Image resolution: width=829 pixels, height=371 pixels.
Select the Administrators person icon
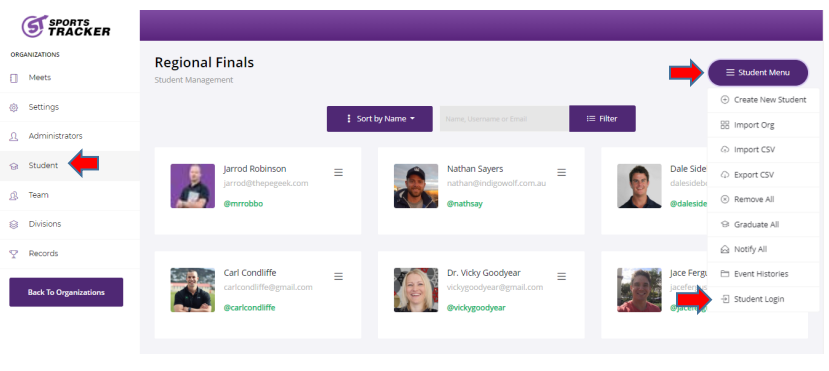coord(14,136)
